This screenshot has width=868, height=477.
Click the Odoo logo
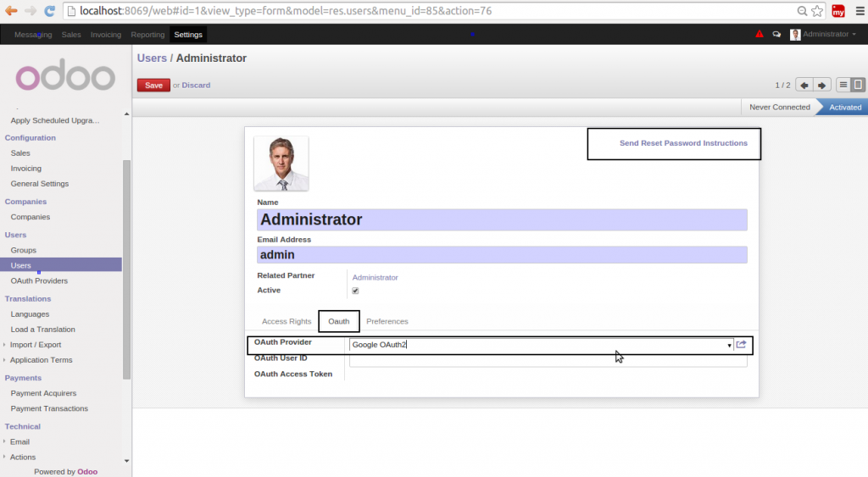(x=65, y=75)
